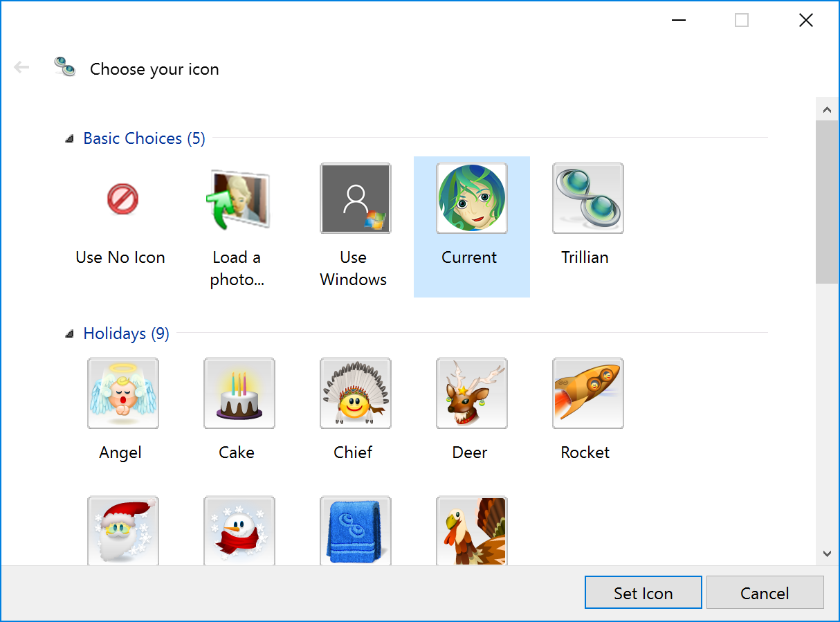Viewport: 840px width, 622px height.
Task: Select the Chief icon
Action: (355, 393)
